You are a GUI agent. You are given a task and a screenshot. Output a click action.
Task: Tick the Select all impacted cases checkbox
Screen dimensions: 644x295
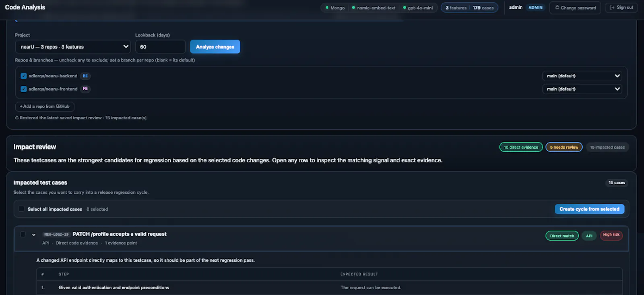point(21,209)
